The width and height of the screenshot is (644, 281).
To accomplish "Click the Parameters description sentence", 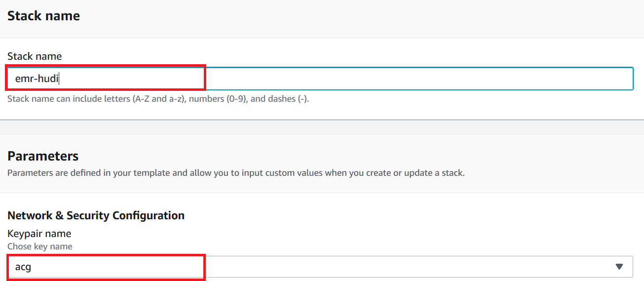I will click(236, 173).
